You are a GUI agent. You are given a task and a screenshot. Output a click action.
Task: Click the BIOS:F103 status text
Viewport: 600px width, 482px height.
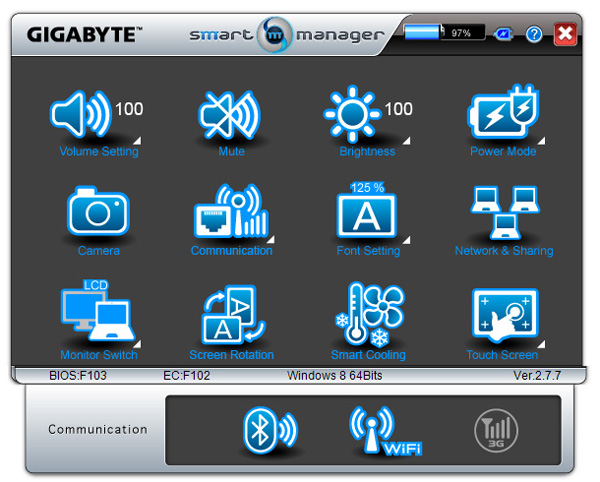(78, 376)
